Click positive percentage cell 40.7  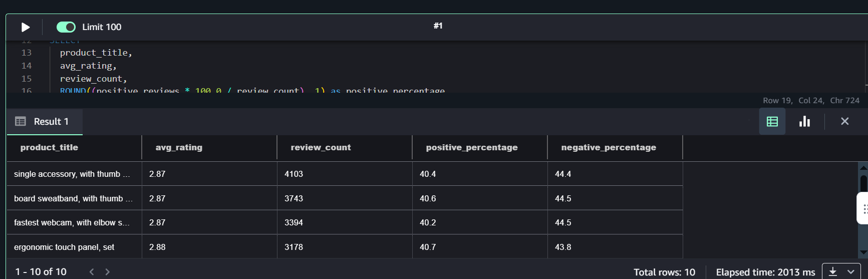(x=480, y=247)
